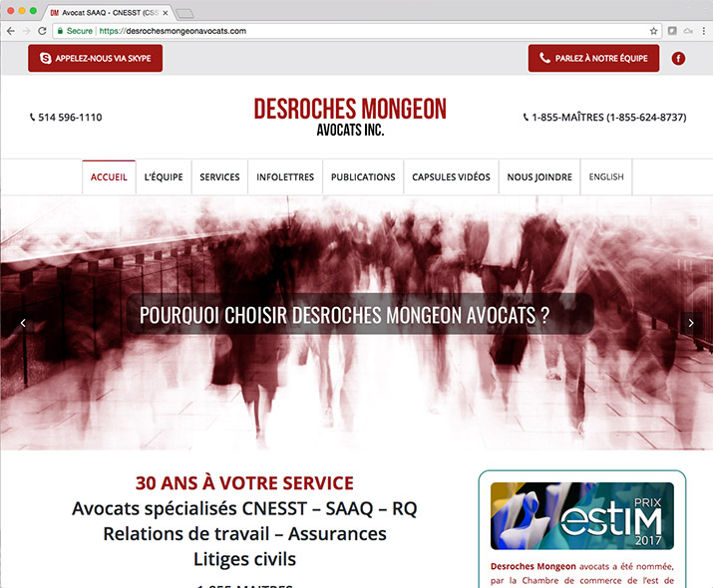Switch the site language to English
Viewport: 713px width, 588px height.
click(606, 177)
